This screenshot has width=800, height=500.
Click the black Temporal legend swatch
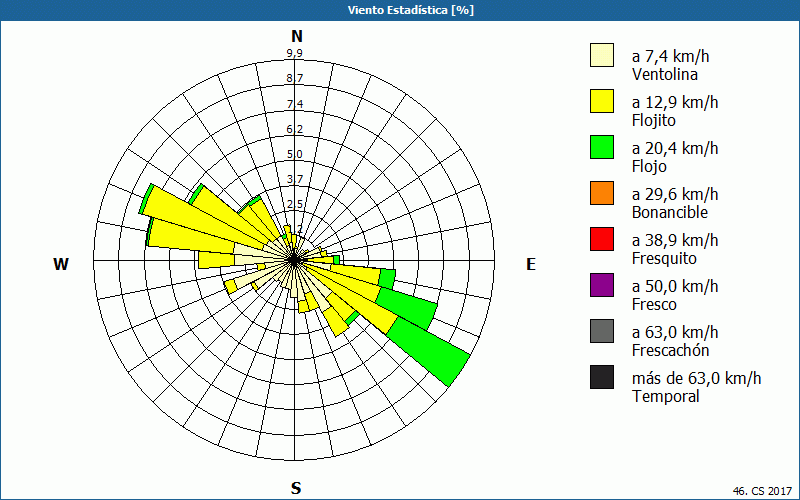pyautogui.click(x=602, y=377)
